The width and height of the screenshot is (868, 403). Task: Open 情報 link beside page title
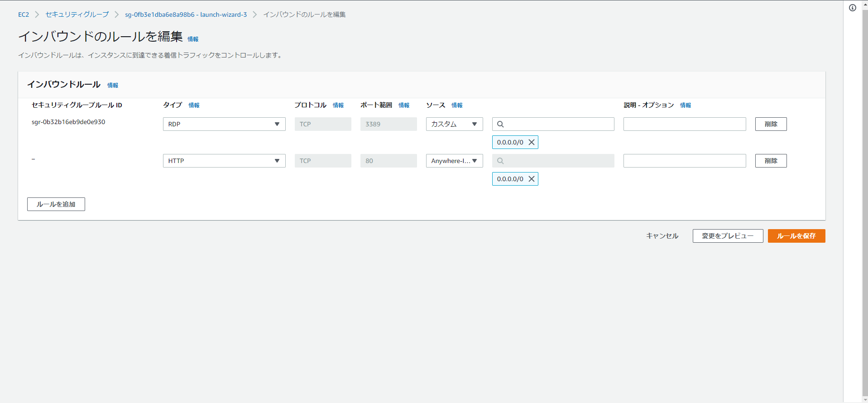point(193,39)
